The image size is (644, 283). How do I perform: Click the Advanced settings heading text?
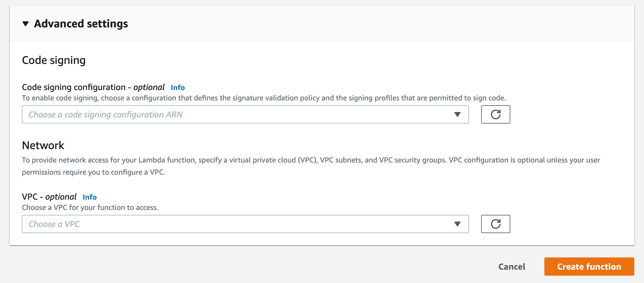[x=81, y=24]
